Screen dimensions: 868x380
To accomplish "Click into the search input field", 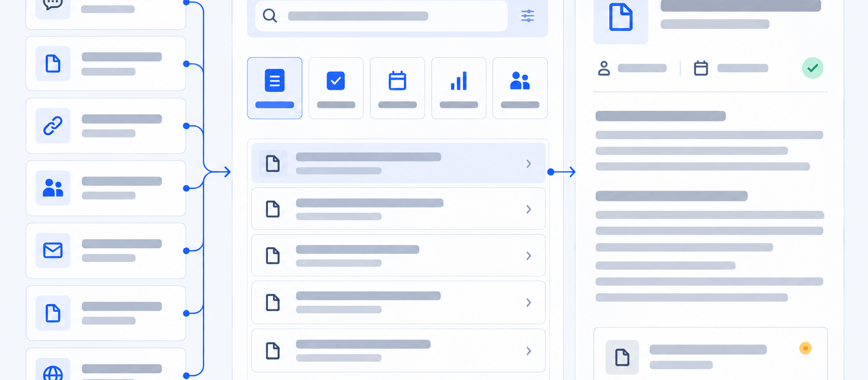I will click(381, 16).
